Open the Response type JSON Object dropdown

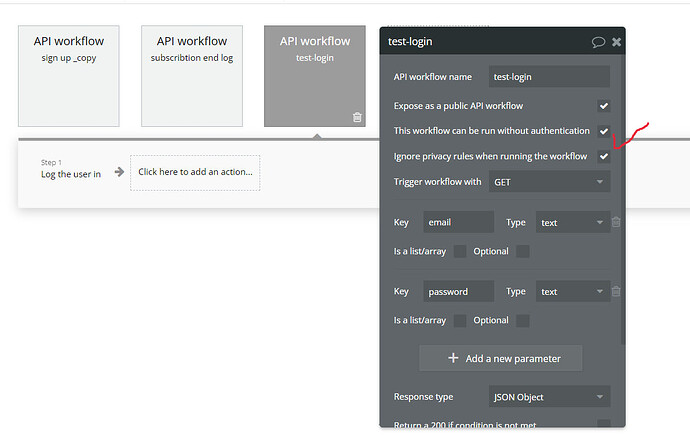(x=549, y=397)
